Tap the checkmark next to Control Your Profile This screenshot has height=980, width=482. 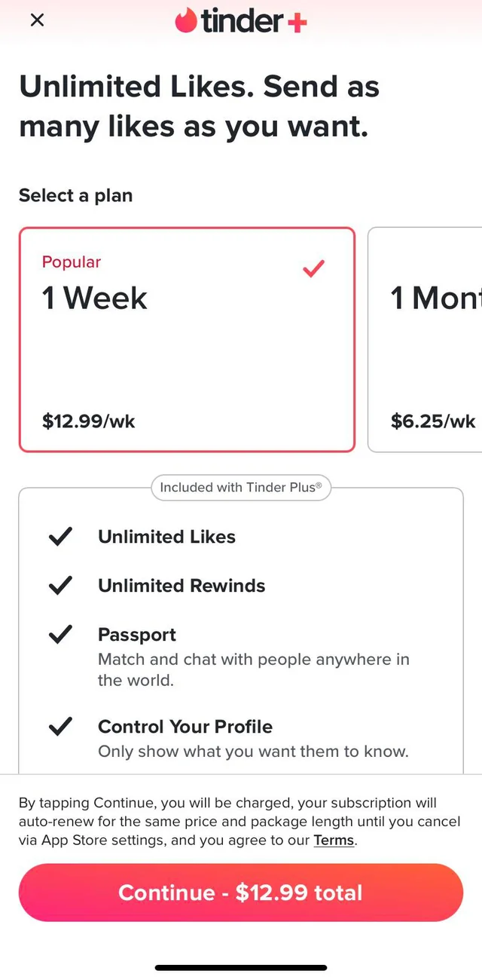[x=60, y=727]
